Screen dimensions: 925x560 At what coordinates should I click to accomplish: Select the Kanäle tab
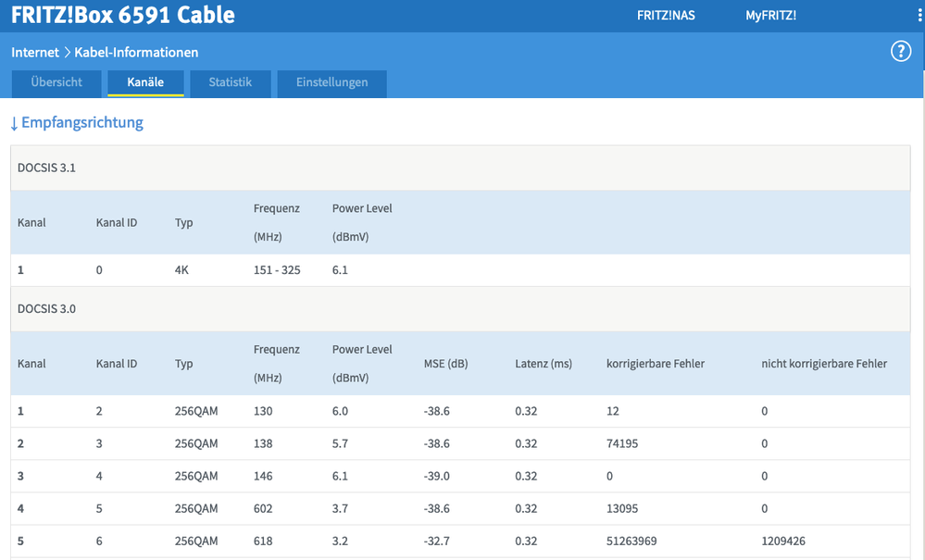tap(145, 82)
